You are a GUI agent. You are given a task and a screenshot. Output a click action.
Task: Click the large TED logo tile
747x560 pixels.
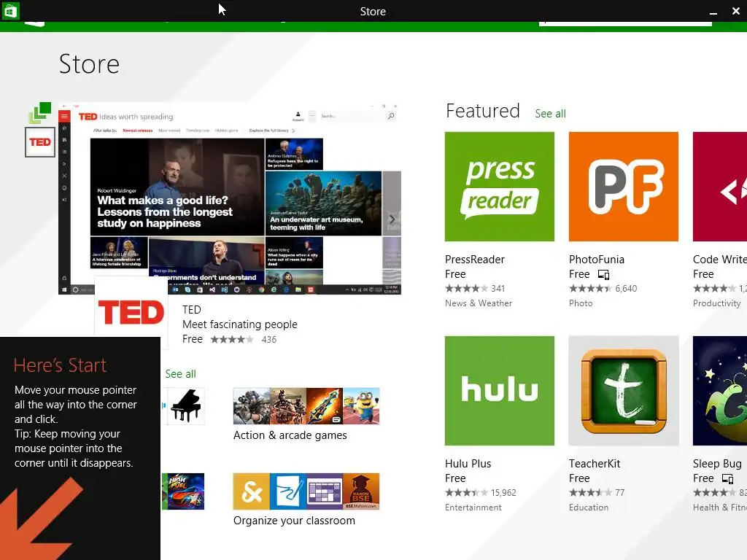(131, 312)
